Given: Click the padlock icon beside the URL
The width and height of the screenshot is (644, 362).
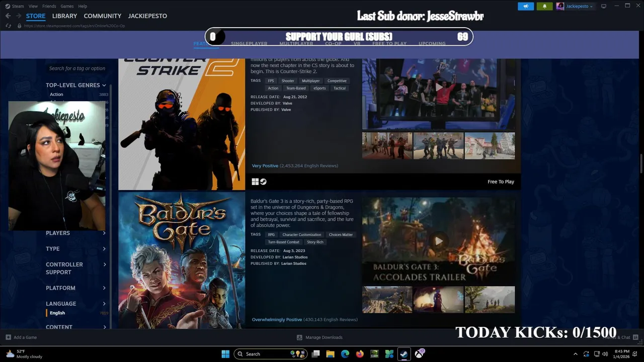Looking at the screenshot, I should click(x=20, y=26).
